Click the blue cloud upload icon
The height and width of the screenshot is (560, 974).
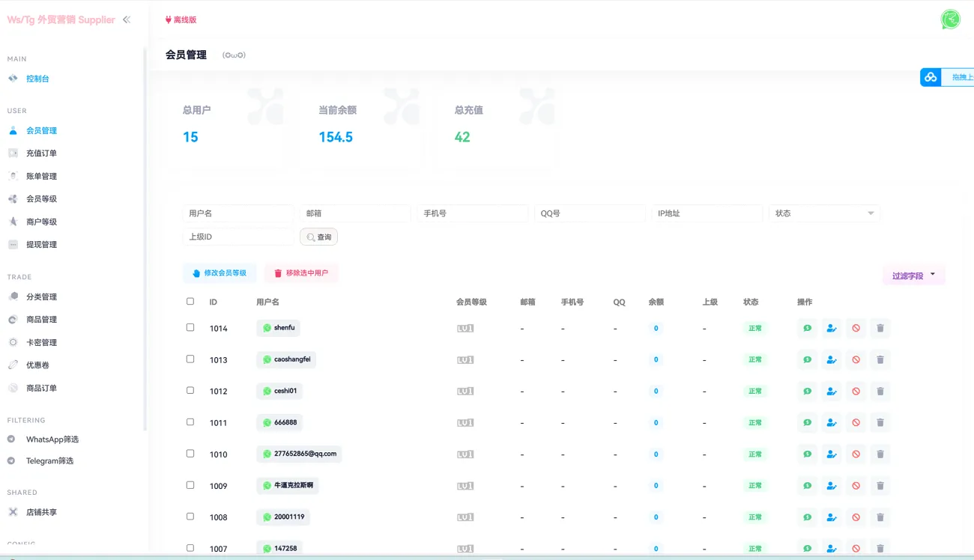point(930,76)
